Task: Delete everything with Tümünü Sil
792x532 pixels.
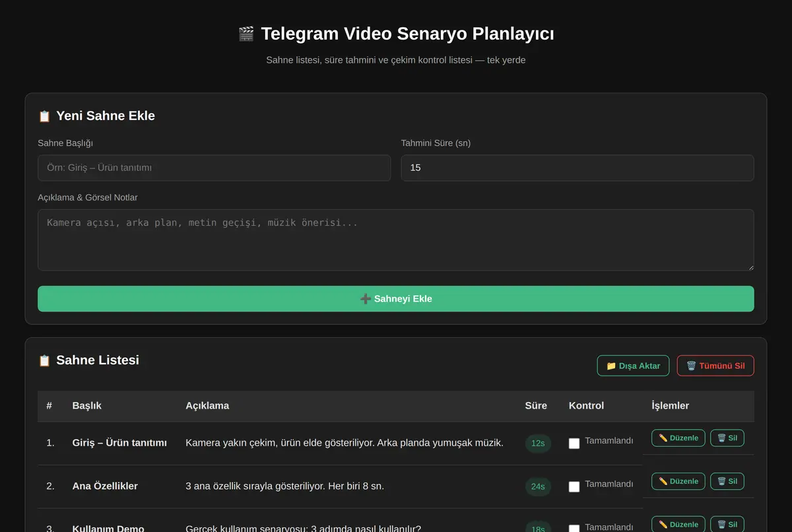Action: click(x=715, y=366)
